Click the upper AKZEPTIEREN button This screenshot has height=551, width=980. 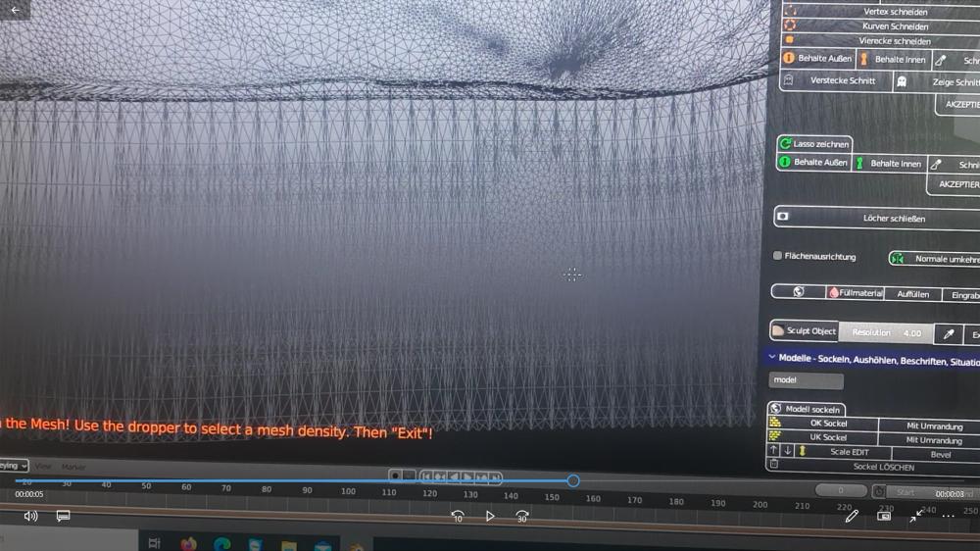958,105
